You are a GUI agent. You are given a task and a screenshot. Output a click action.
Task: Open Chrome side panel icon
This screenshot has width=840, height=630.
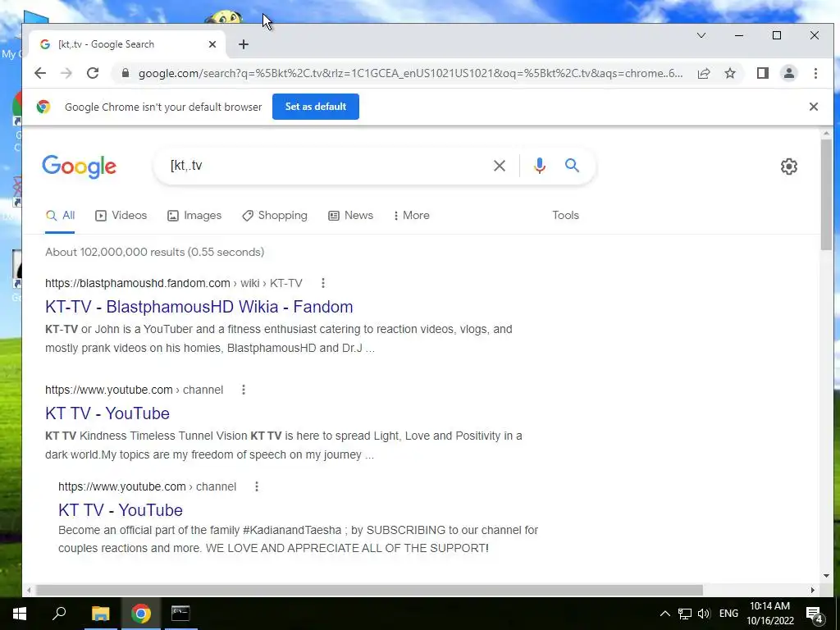point(763,73)
